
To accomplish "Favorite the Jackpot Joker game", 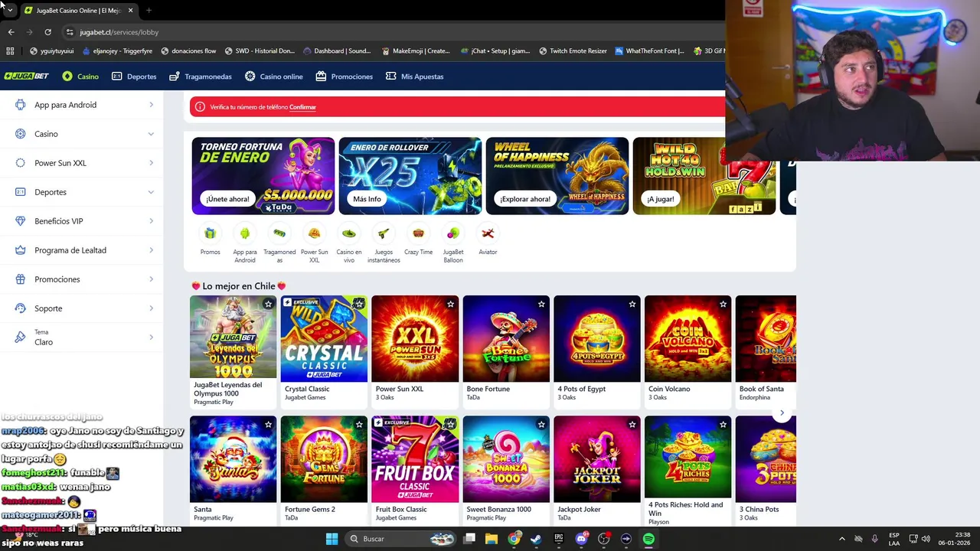I will coord(632,424).
